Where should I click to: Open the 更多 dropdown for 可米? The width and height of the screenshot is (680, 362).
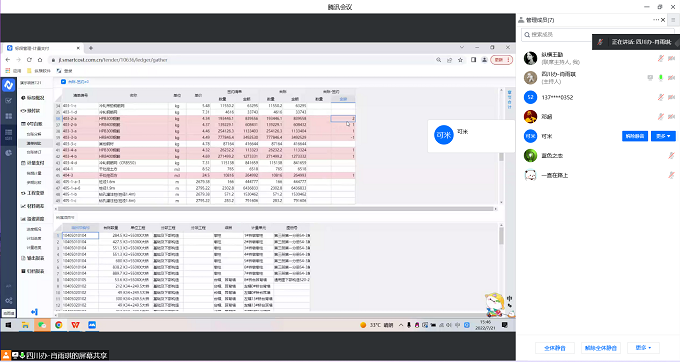pos(663,136)
